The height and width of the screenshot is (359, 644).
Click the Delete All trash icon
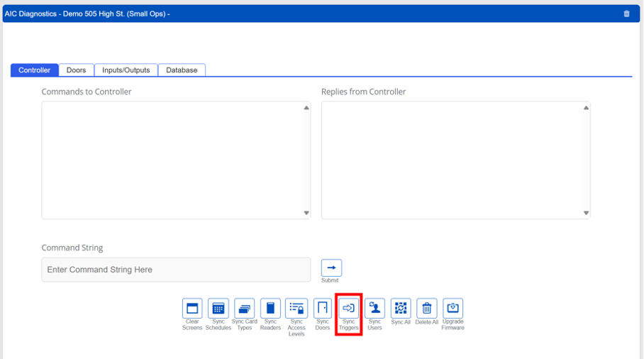427,308
